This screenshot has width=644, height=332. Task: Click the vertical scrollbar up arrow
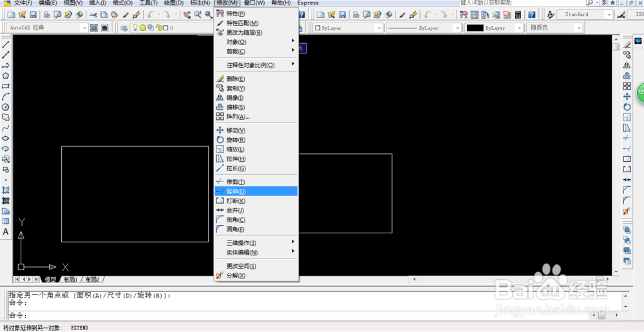click(x=616, y=39)
